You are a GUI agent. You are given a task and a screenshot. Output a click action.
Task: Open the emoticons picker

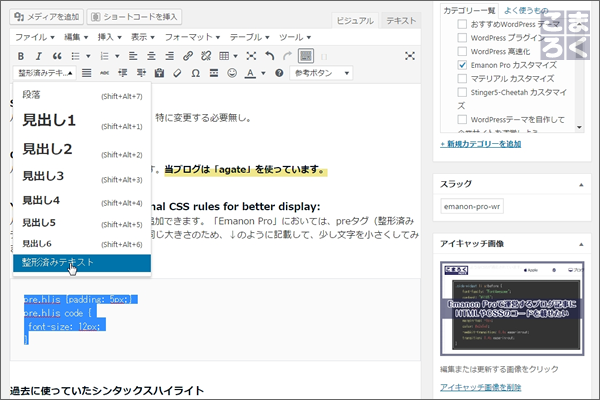click(x=232, y=73)
